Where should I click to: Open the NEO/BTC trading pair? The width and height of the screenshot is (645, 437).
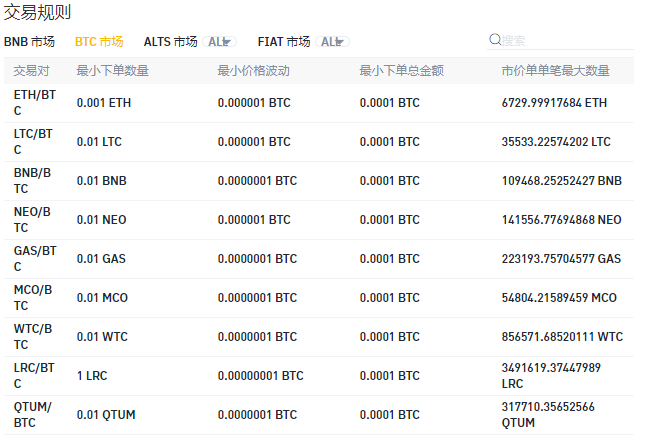coord(35,220)
